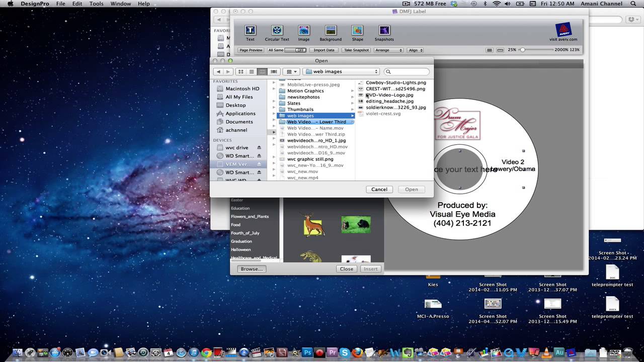Open Premiere Pro from the Dock

coord(332,352)
